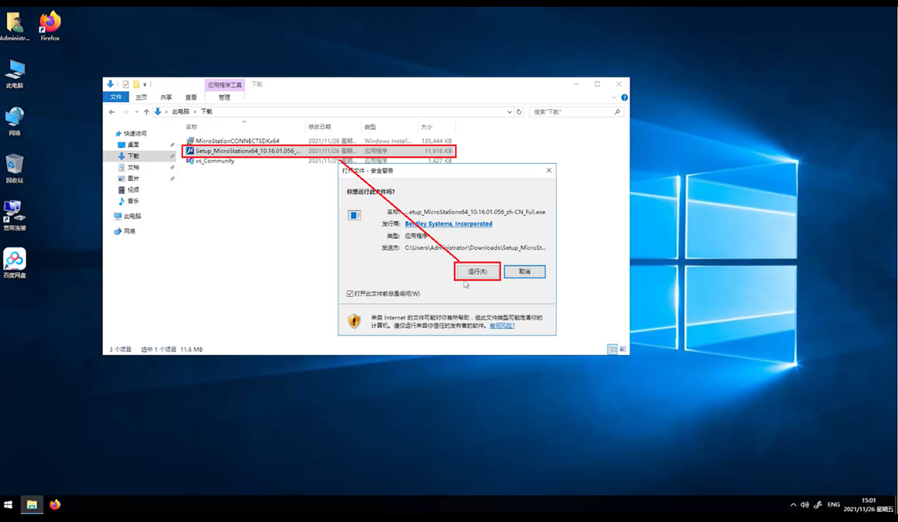The width and height of the screenshot is (898, 522).
Task: Click the Windows Start button
Action: [9, 504]
